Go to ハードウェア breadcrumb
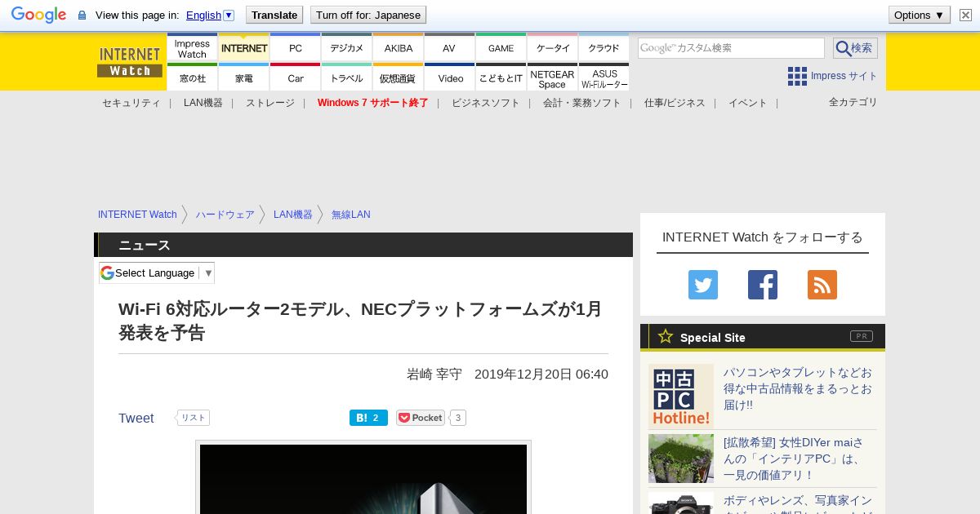The width and height of the screenshot is (980, 514). (x=225, y=215)
